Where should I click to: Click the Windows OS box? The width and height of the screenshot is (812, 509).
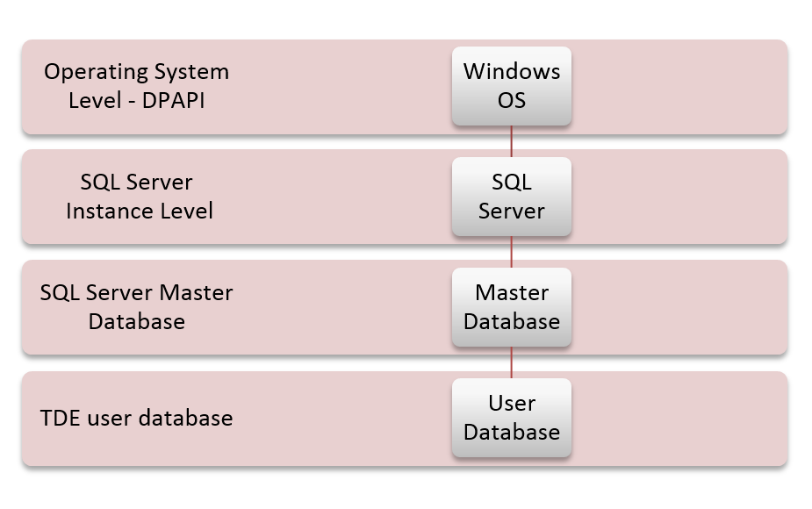point(512,86)
